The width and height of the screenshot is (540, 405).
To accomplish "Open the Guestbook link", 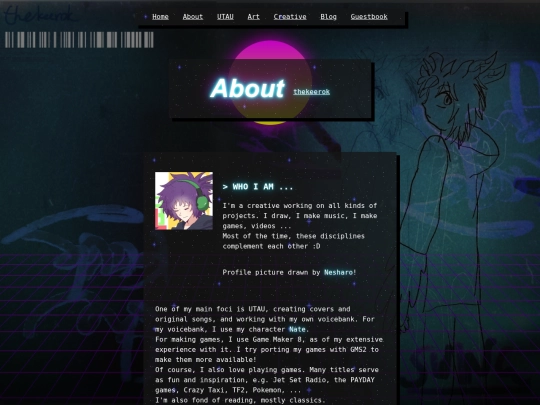I will pos(369,17).
